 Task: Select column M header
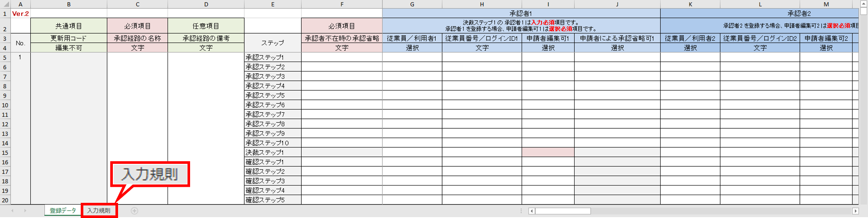pyautogui.click(x=826, y=4)
